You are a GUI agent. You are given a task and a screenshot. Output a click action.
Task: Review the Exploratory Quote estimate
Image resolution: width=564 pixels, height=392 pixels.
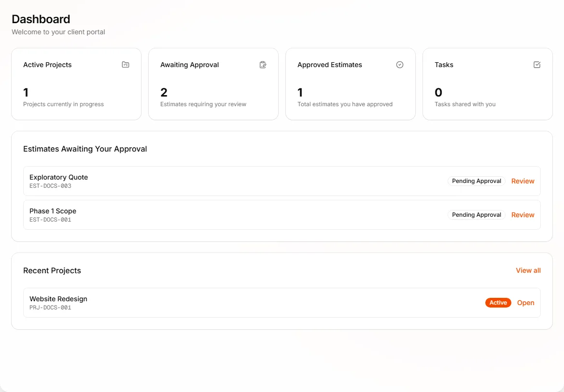tap(522, 181)
